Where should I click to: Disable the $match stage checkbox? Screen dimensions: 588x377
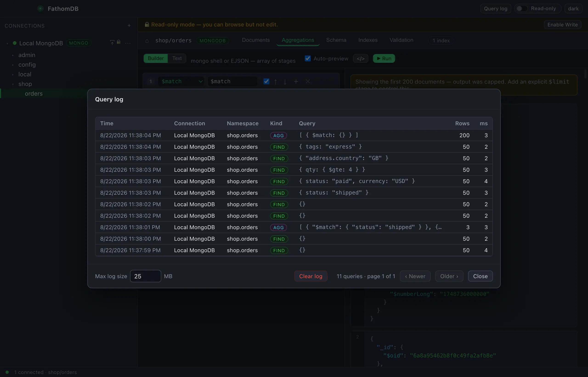point(266,81)
